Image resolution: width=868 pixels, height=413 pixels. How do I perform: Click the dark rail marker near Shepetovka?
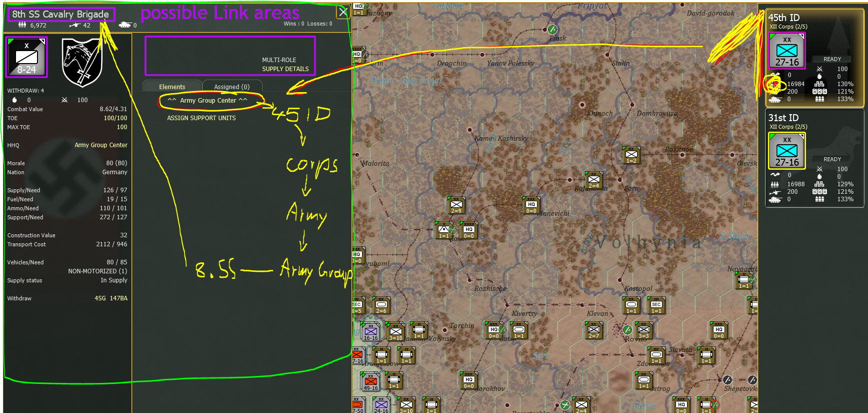pos(727,380)
